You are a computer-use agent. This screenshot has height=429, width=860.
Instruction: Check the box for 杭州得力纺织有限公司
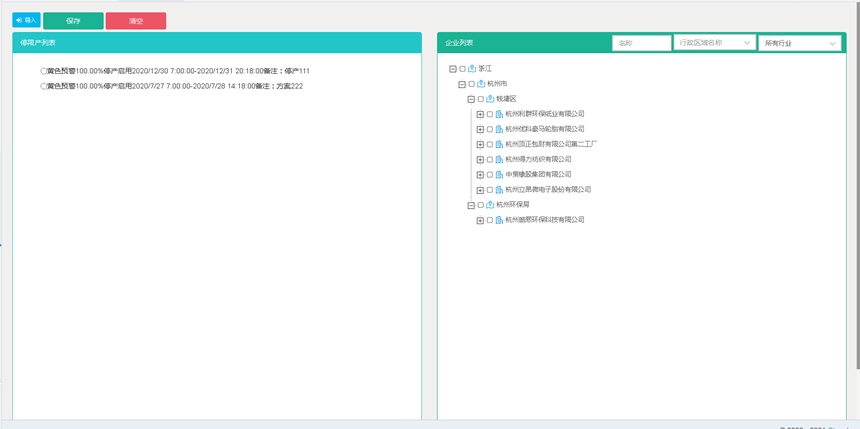pyautogui.click(x=490, y=160)
